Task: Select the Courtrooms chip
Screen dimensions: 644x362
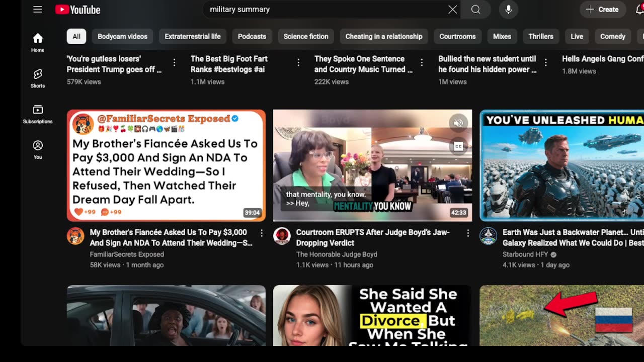Action: pos(457,36)
